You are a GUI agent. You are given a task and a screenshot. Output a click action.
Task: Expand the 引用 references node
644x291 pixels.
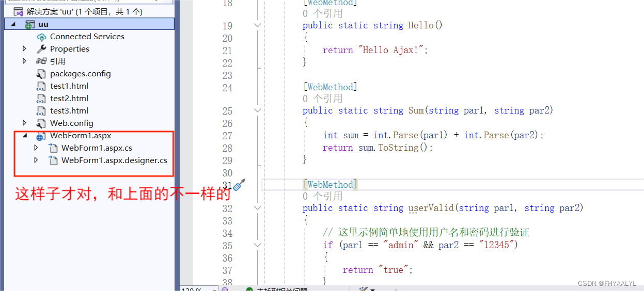click(24, 61)
